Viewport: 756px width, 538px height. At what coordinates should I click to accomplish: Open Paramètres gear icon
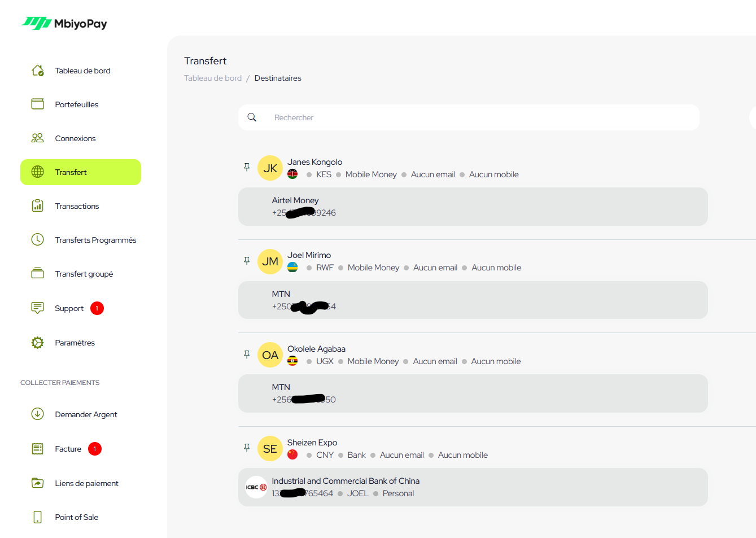tap(38, 343)
